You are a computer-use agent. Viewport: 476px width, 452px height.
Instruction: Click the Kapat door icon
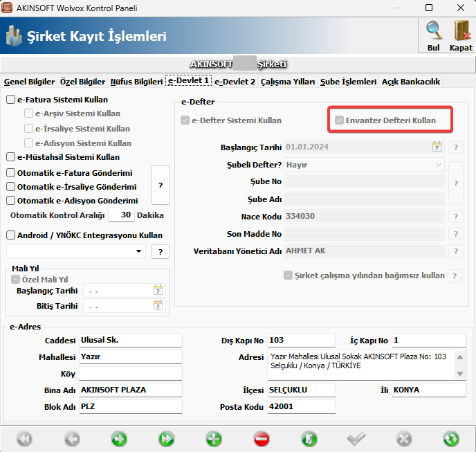461,30
